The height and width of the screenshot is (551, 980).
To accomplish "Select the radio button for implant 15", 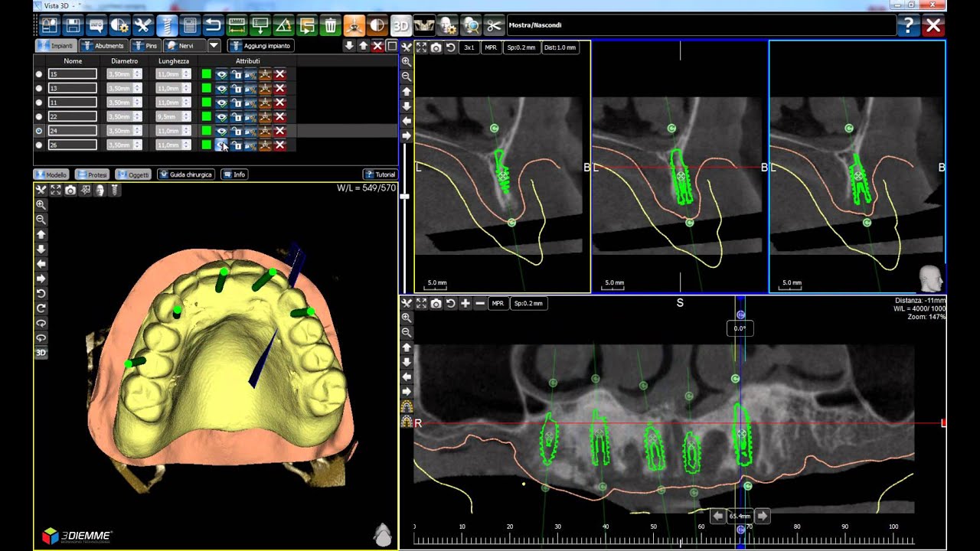I will click(39, 74).
